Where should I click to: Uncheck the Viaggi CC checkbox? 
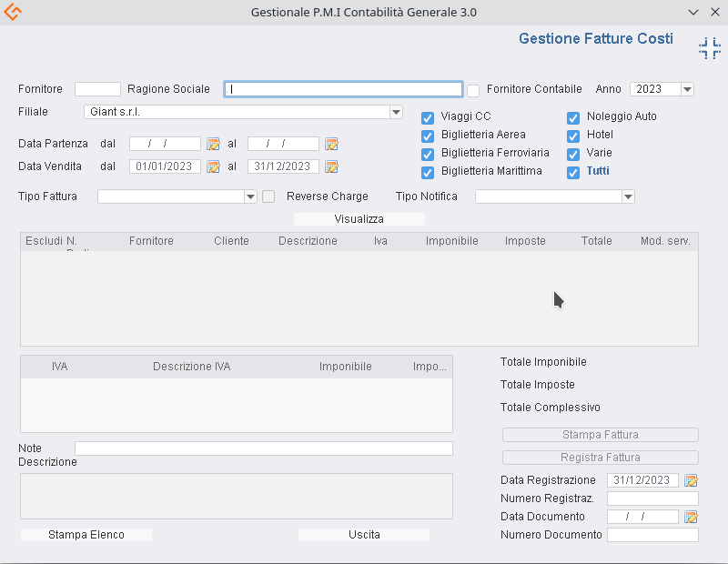pyautogui.click(x=428, y=117)
